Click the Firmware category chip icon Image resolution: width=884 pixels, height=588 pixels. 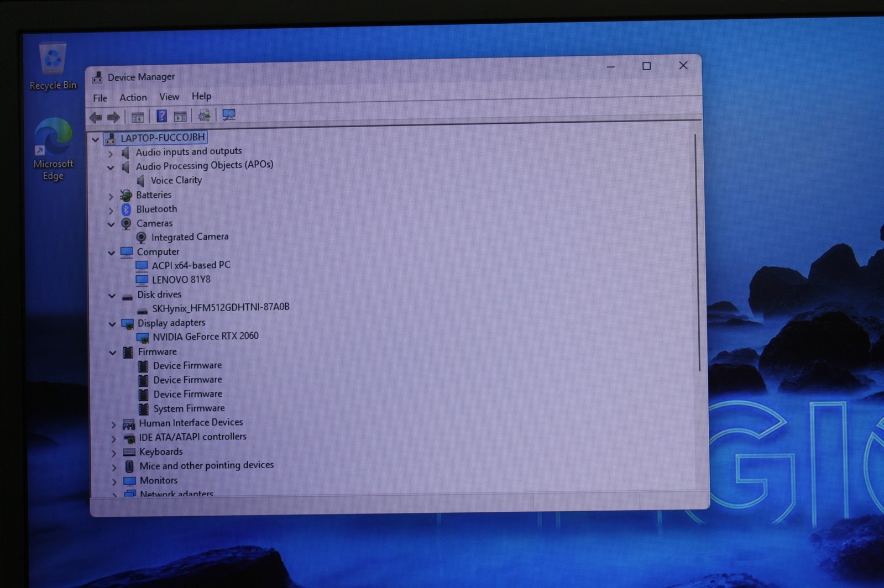coord(128,352)
